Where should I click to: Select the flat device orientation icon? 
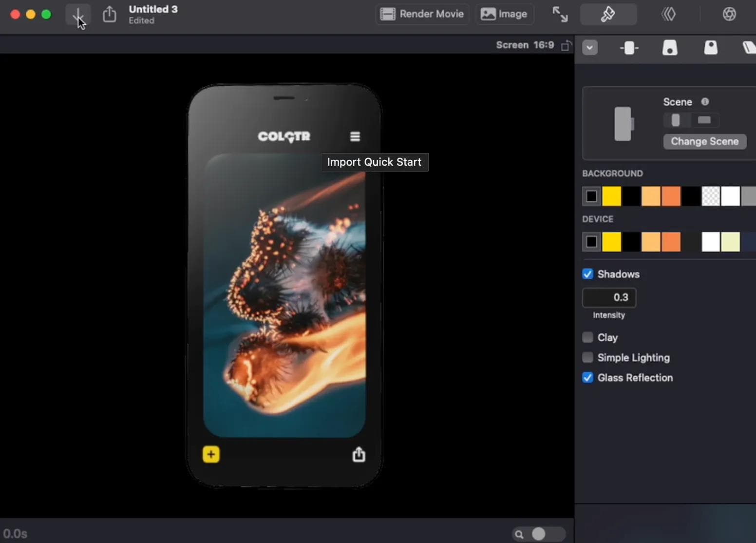[x=704, y=120]
